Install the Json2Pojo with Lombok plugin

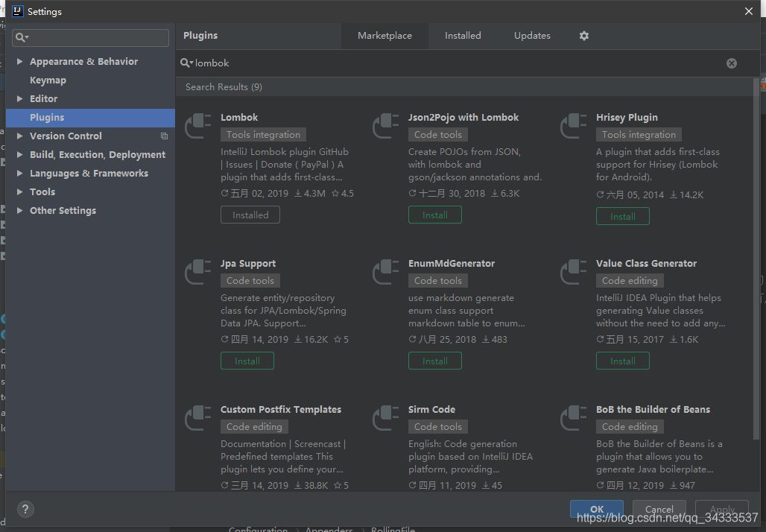pos(434,215)
